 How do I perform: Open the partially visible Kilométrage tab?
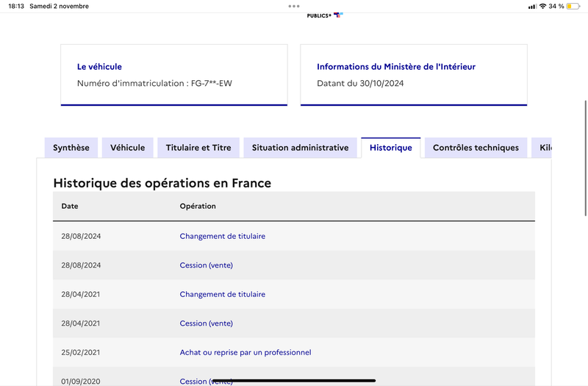(x=542, y=148)
